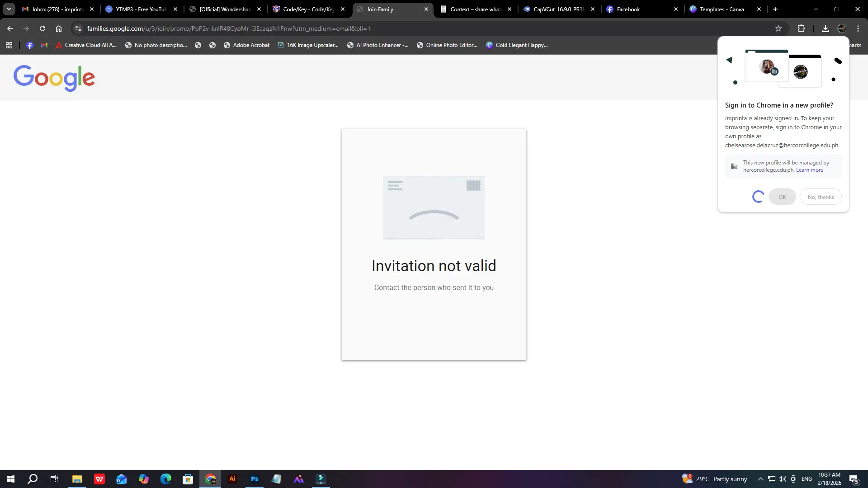
Task: Open No photo description bookmark
Action: pos(156,45)
